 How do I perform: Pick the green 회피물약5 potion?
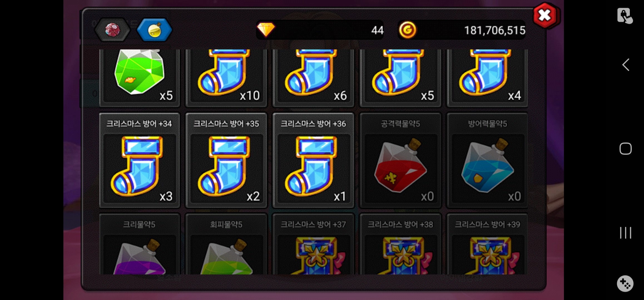click(x=226, y=244)
